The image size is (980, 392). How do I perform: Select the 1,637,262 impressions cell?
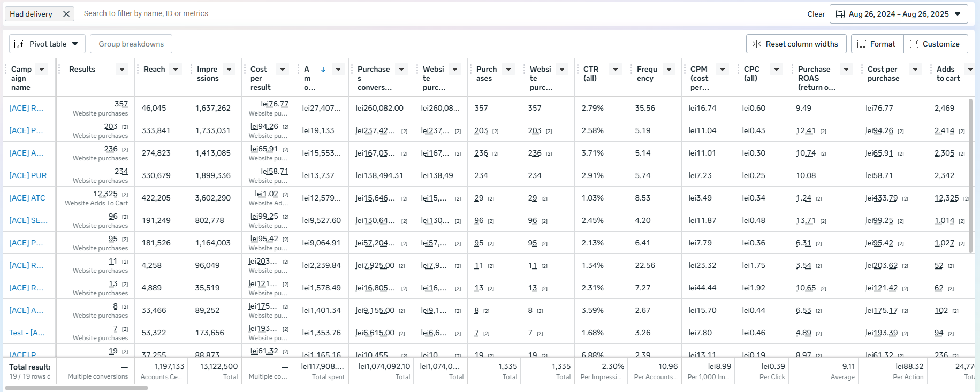[215, 108]
